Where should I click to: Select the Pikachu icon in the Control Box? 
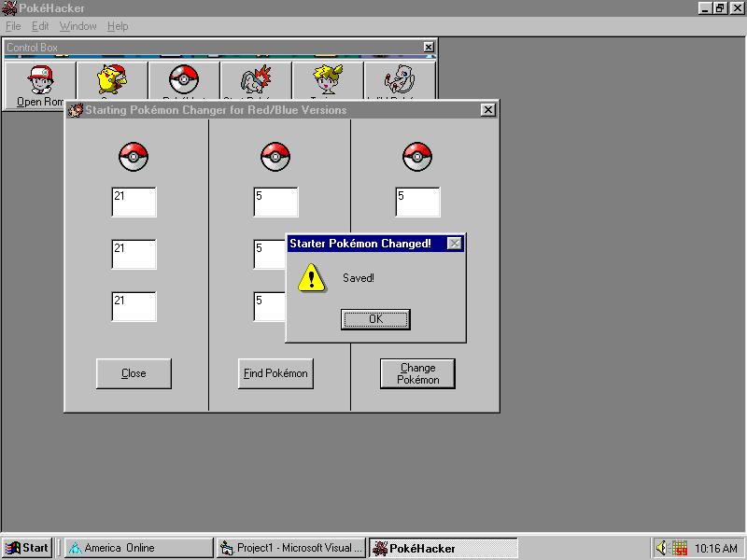point(110,79)
